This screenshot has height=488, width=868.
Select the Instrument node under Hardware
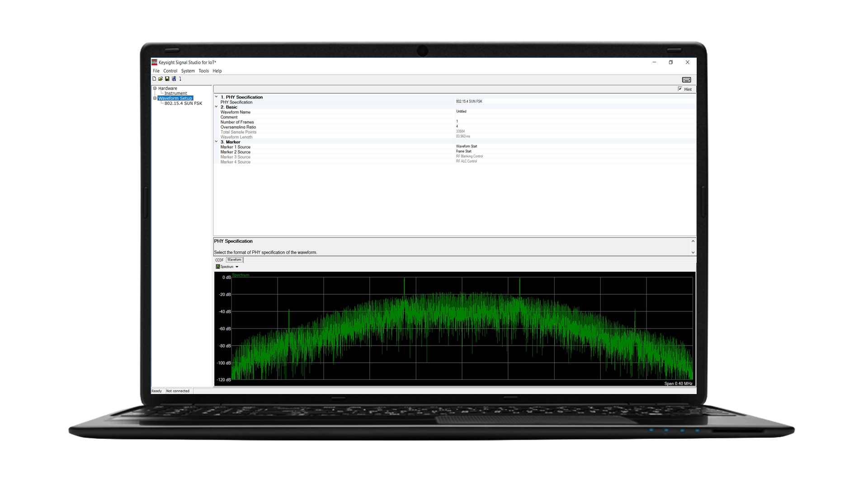pos(176,93)
